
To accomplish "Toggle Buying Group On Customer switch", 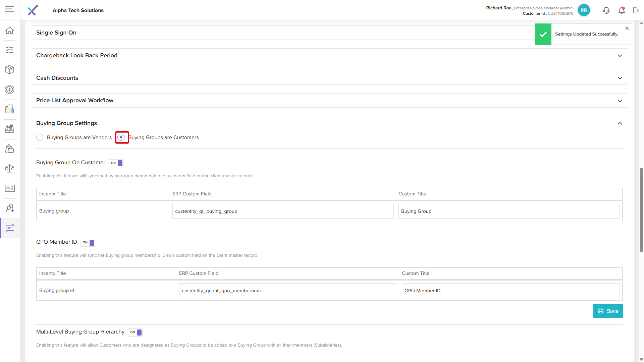I will [x=116, y=163].
